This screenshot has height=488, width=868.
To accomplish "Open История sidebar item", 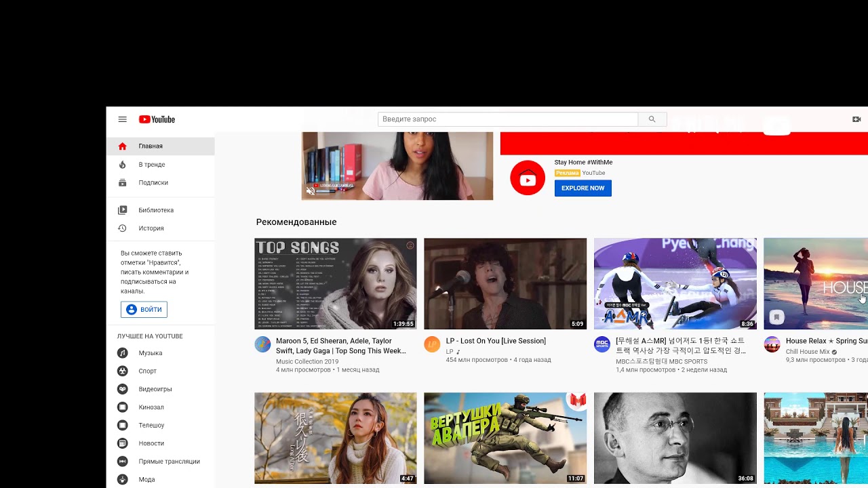I will coord(161,228).
